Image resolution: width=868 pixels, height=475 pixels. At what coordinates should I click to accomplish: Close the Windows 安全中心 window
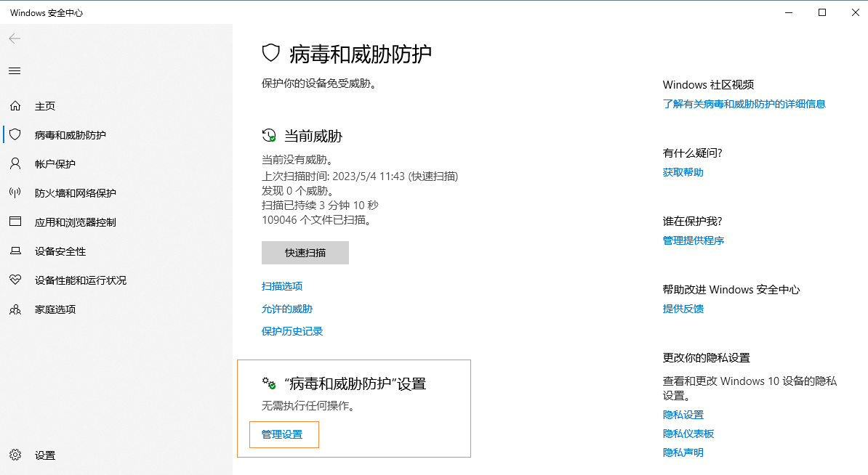(x=855, y=12)
